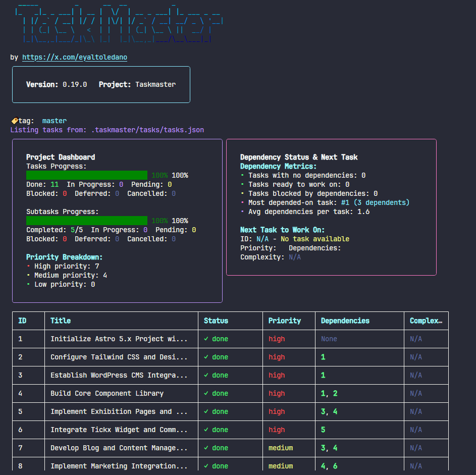Viewport: 476px width, 475px height.
Task: Click the 'ID' column header
Action: click(23, 321)
